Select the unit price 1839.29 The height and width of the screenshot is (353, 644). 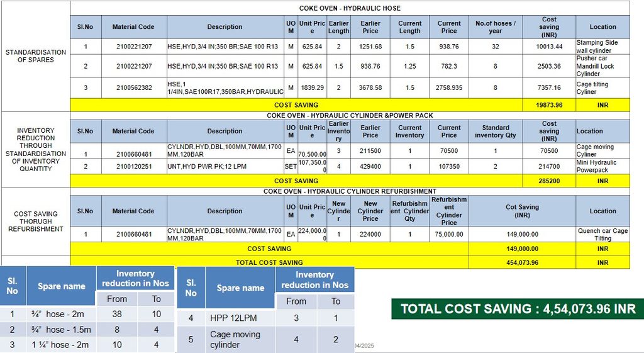(x=312, y=87)
